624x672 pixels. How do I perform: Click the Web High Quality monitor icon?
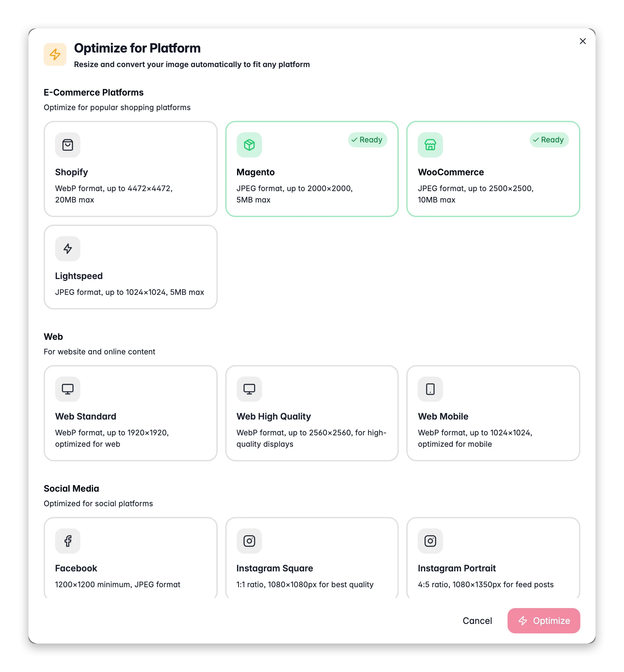point(249,389)
